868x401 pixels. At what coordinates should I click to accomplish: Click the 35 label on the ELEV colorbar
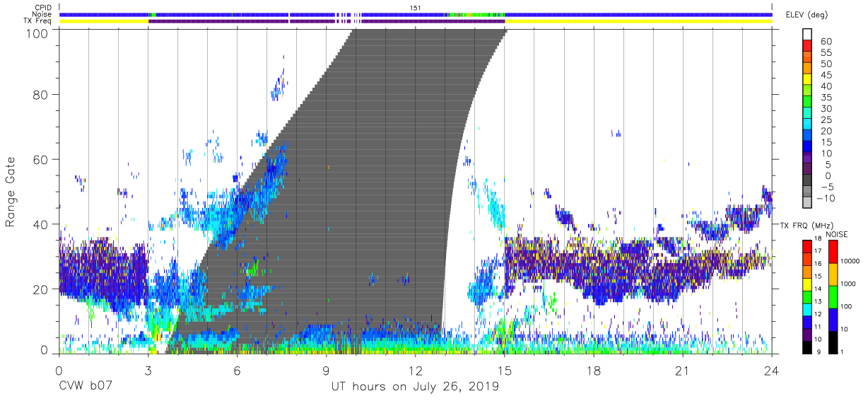(x=826, y=98)
